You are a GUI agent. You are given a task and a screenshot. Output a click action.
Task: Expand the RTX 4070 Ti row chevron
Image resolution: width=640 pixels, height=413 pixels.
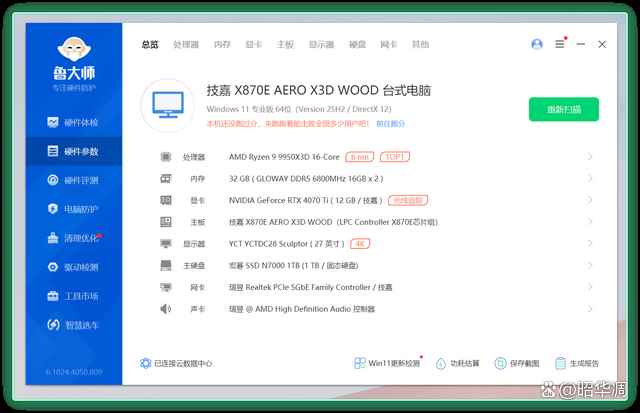click(x=589, y=200)
